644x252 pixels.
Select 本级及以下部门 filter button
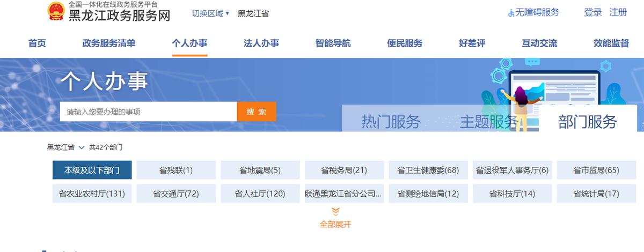click(92, 170)
